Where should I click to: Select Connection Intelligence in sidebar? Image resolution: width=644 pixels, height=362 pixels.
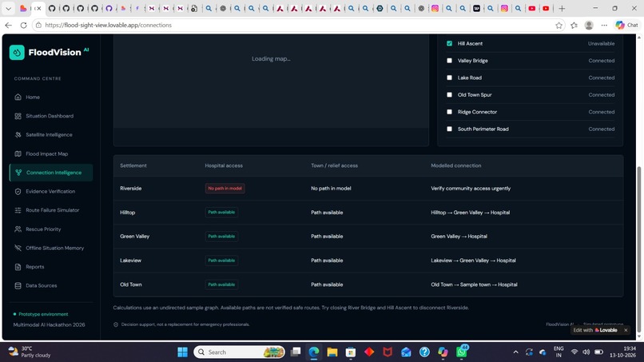pos(51,173)
